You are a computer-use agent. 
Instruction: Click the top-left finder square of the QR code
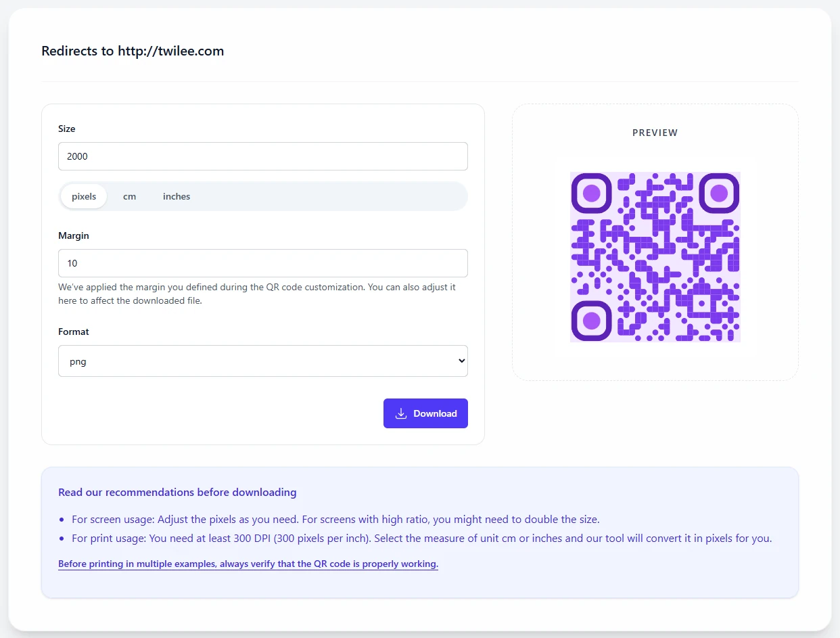(591, 193)
